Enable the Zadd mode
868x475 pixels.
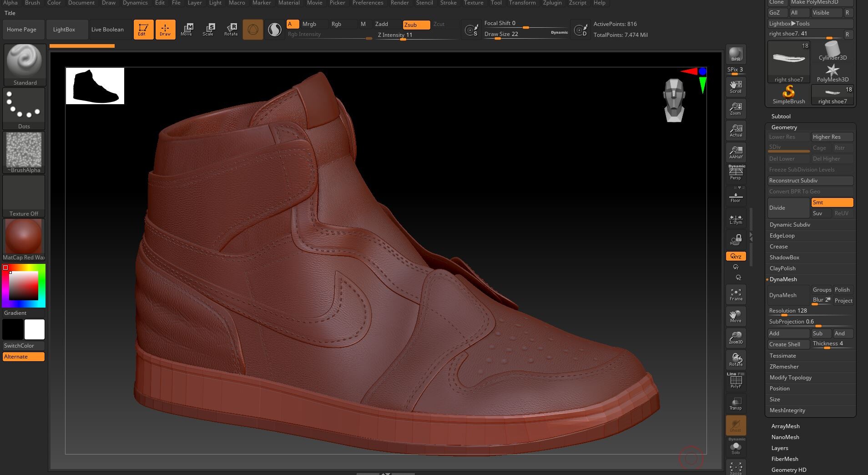[x=387, y=24]
